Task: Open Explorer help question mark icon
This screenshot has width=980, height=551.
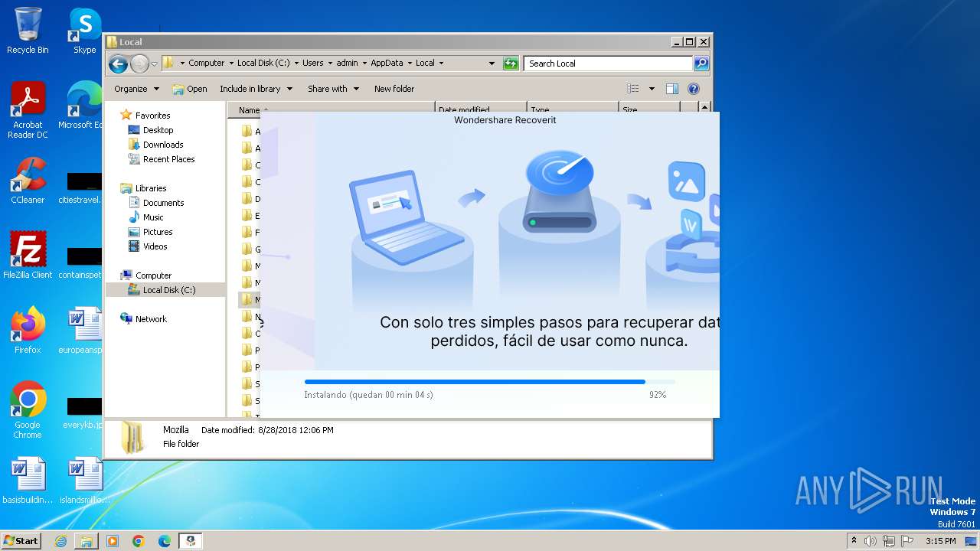Action: click(x=694, y=89)
